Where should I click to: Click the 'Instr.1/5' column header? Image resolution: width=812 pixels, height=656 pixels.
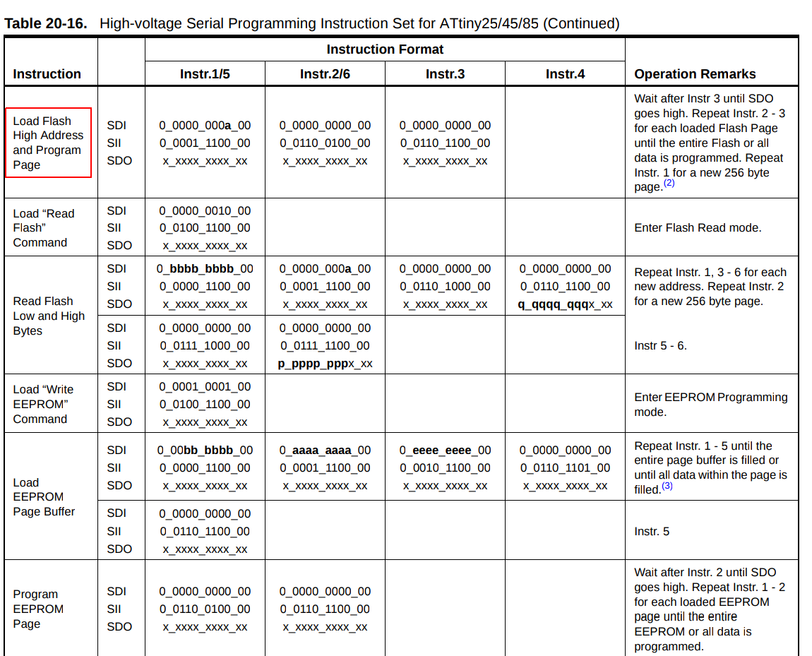(x=205, y=74)
